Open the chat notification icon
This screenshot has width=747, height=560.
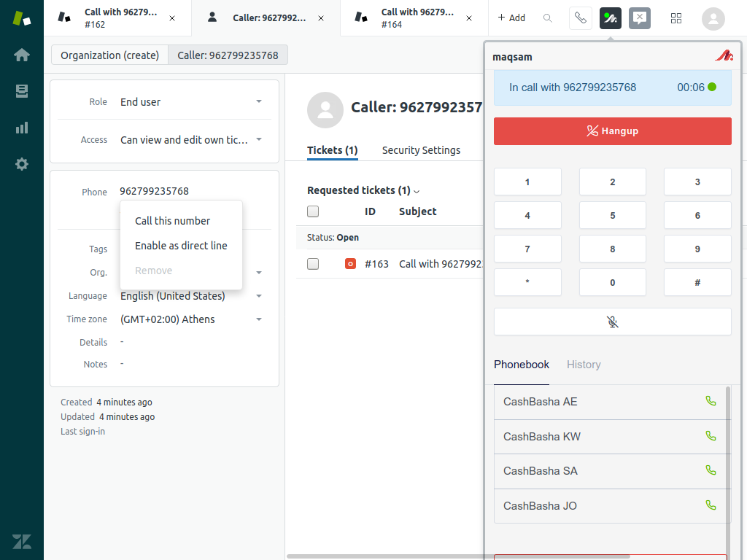(x=640, y=18)
